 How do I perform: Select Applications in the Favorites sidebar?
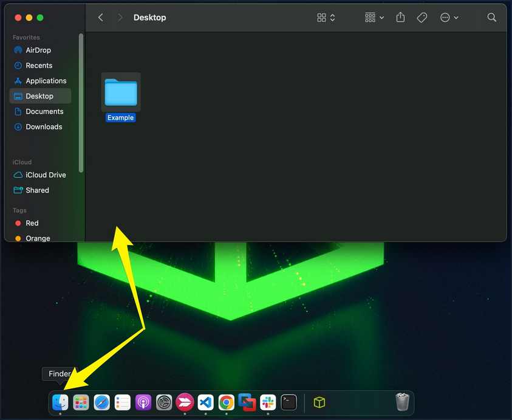click(x=43, y=80)
